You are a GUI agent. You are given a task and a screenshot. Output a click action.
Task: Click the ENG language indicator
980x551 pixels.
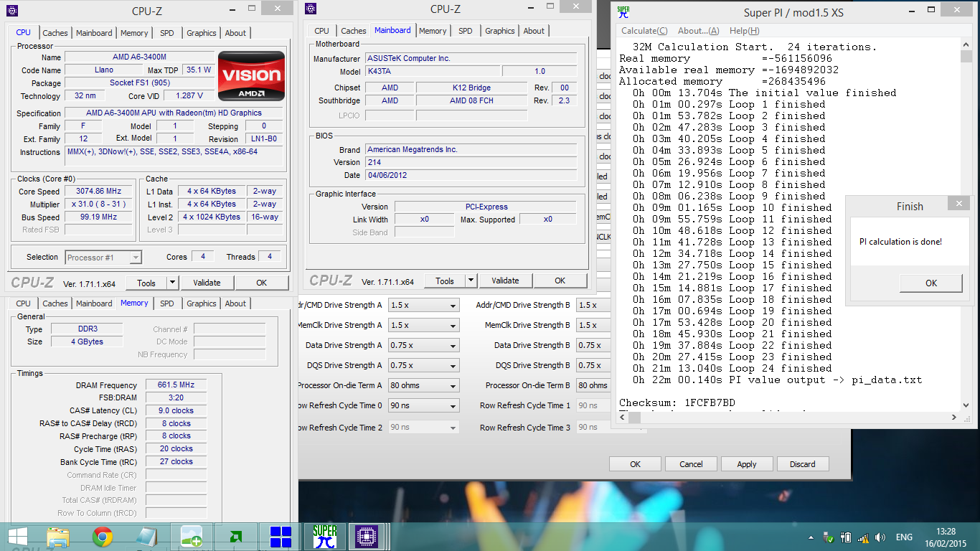904,537
